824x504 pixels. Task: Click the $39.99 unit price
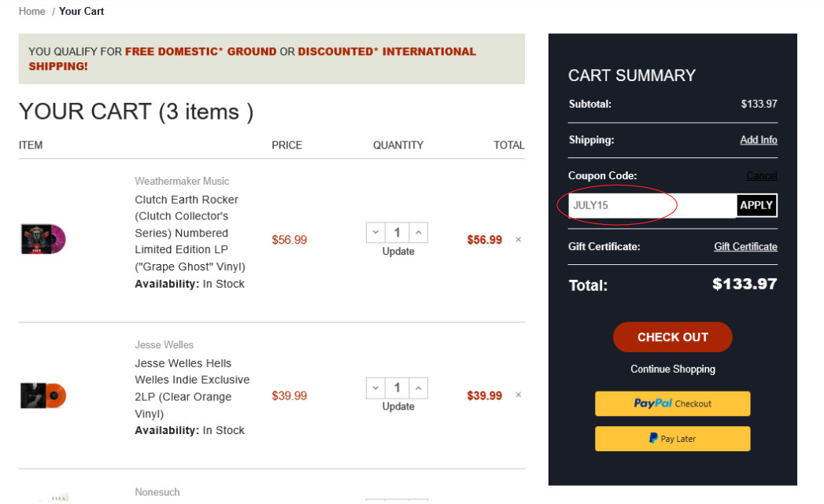click(289, 395)
